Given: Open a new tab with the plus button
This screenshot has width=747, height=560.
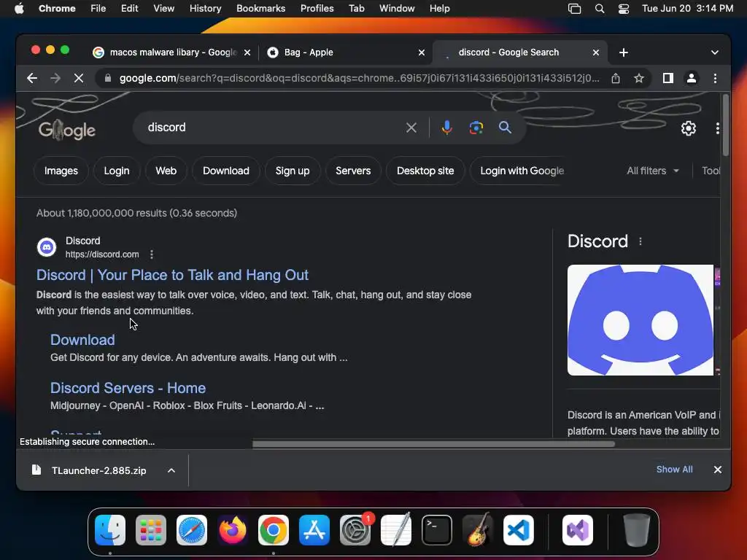Looking at the screenshot, I should pos(624,52).
